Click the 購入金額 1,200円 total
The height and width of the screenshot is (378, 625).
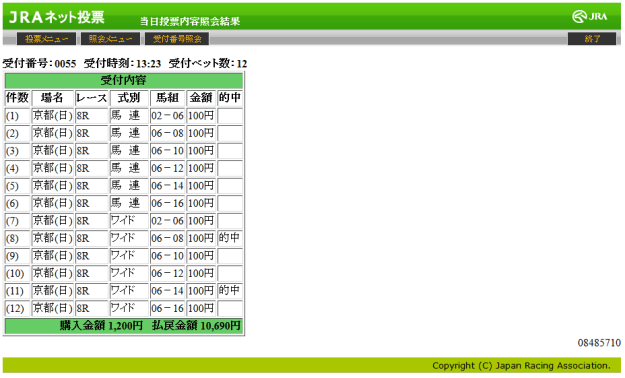(101, 326)
